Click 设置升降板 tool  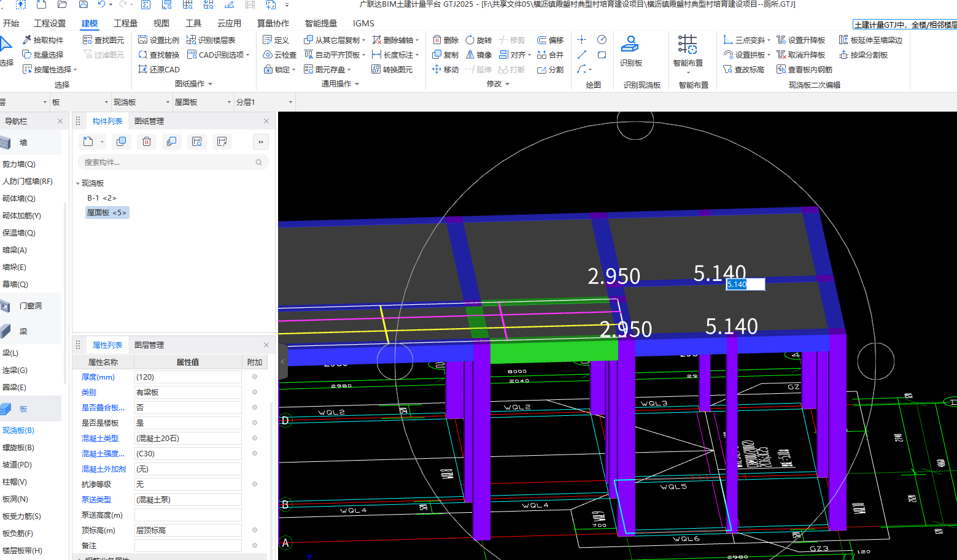(x=801, y=40)
